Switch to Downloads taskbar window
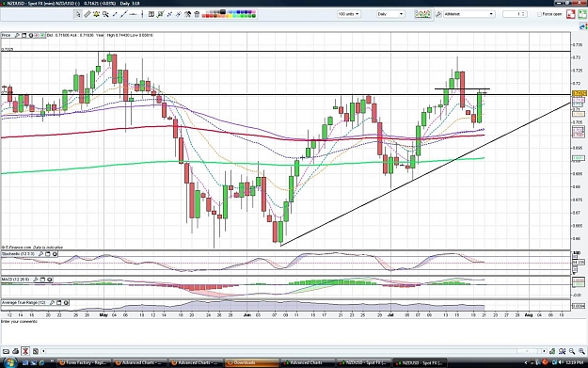 click(x=251, y=362)
